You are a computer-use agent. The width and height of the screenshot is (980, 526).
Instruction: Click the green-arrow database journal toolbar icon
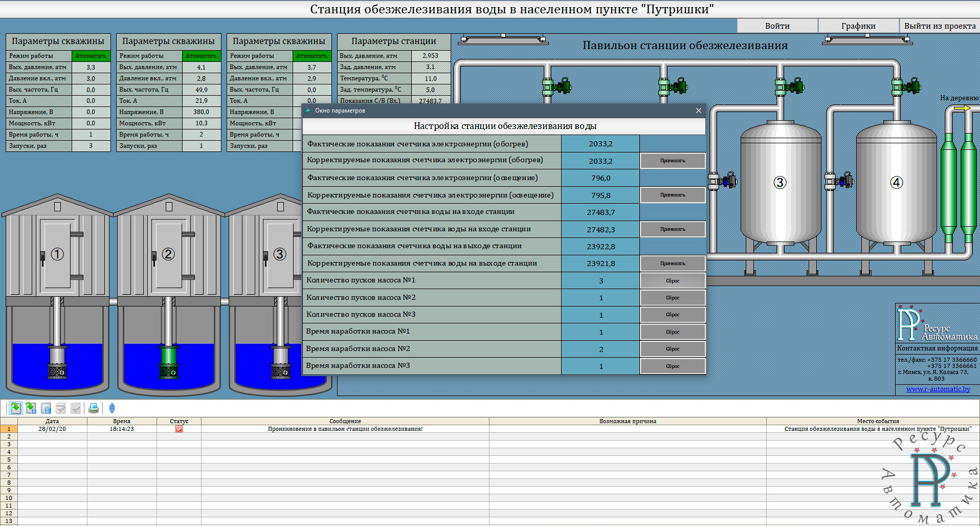pyautogui.click(x=31, y=408)
